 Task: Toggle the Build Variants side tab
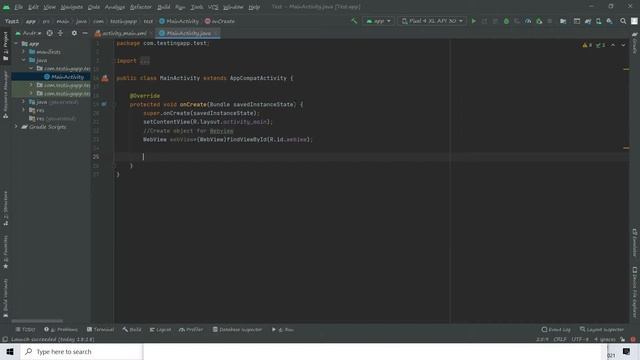(x=5, y=298)
